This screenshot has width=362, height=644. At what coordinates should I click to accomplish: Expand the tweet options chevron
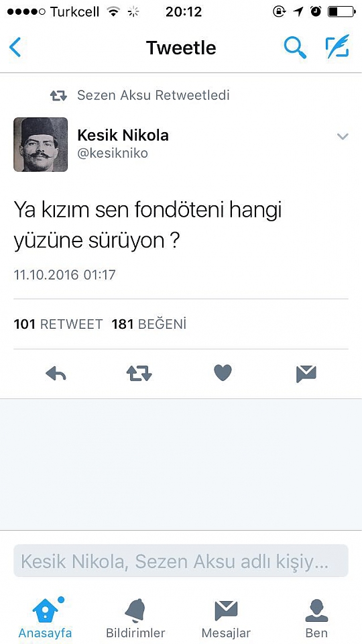point(343,137)
